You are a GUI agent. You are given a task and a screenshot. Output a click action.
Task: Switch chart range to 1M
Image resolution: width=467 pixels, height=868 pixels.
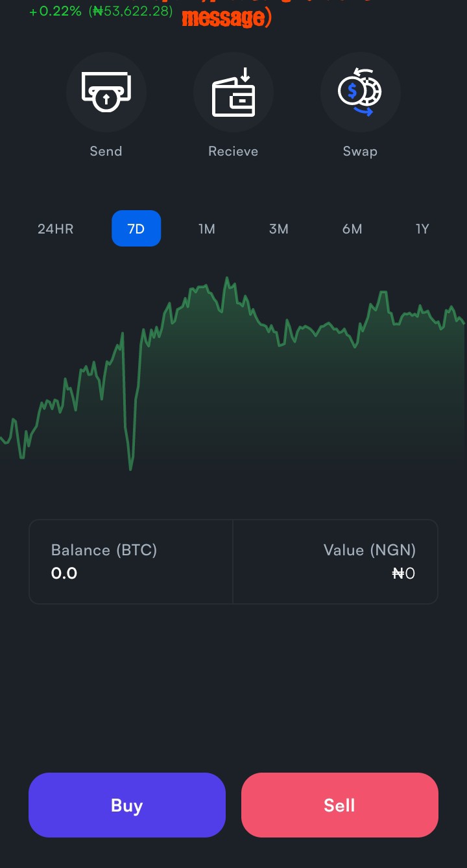click(x=207, y=228)
